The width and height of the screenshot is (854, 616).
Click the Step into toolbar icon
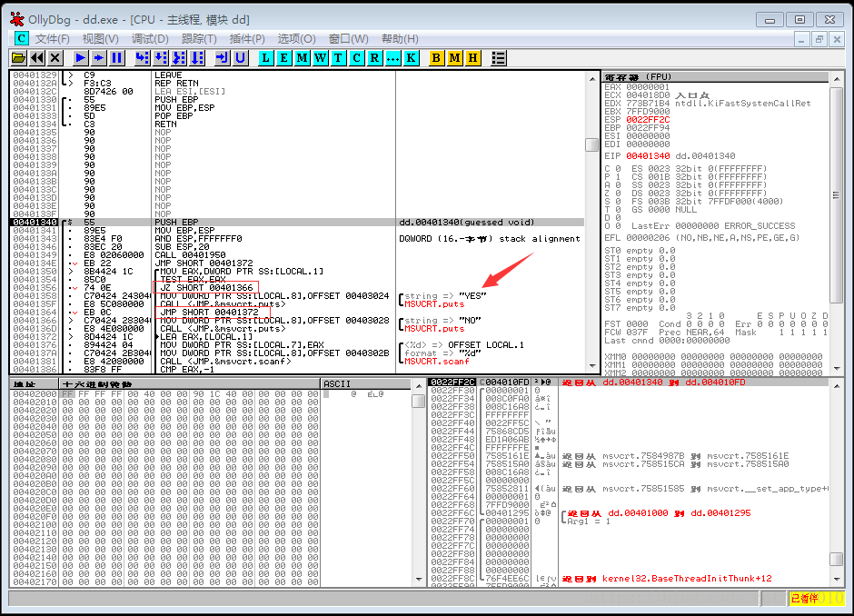(x=142, y=58)
